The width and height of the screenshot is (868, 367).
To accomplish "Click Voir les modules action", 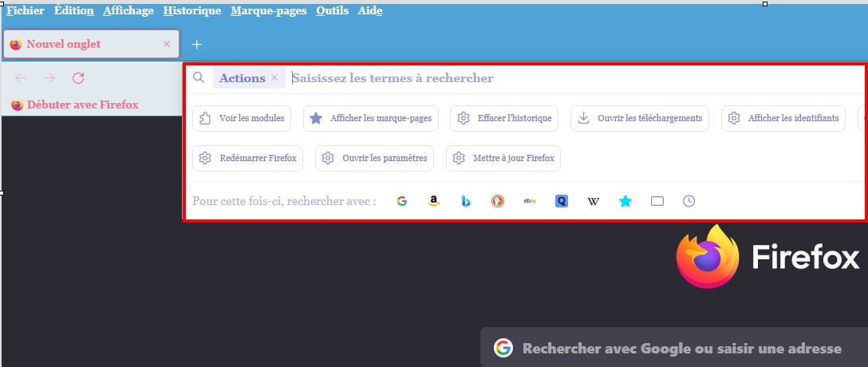I will pos(242,118).
